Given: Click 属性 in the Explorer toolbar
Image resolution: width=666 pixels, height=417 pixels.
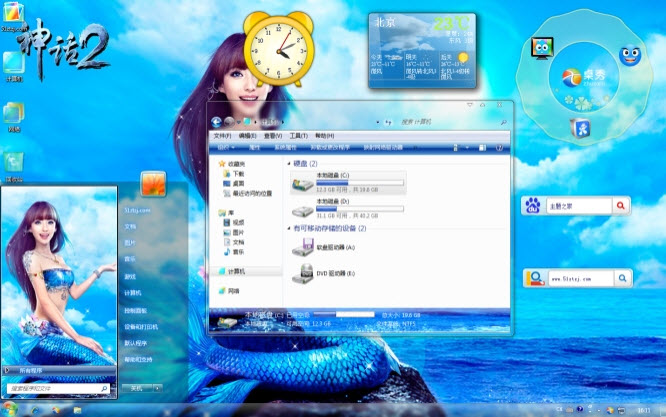Looking at the screenshot, I should pos(254,148).
